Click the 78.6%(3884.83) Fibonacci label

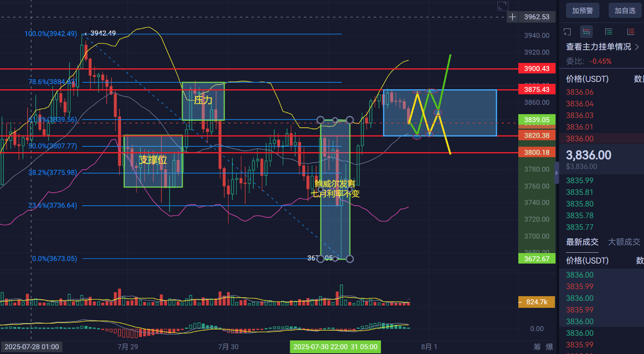tap(52, 82)
